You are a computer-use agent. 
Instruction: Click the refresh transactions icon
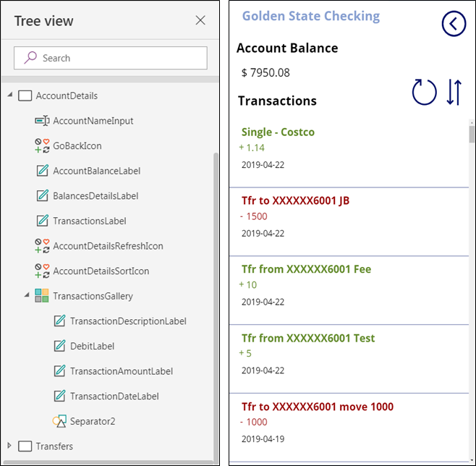click(x=424, y=92)
